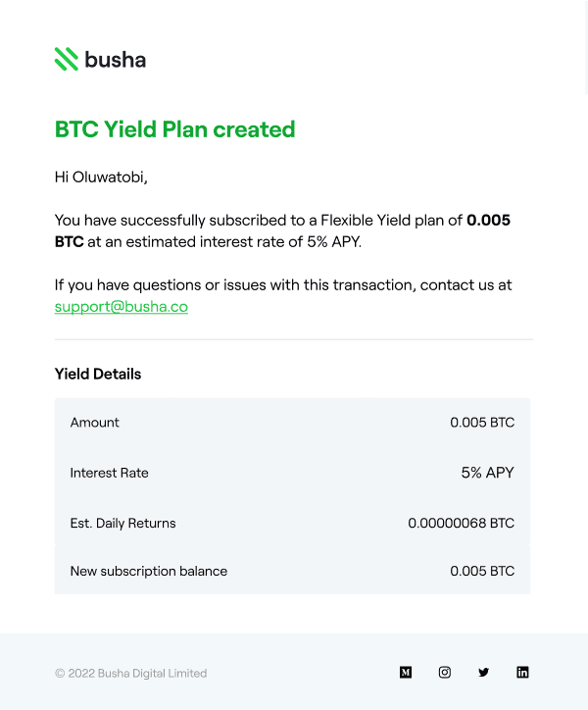Screen dimensions: 588x710
Task: Open Busha's Instagram page icon
Action: tap(445, 673)
